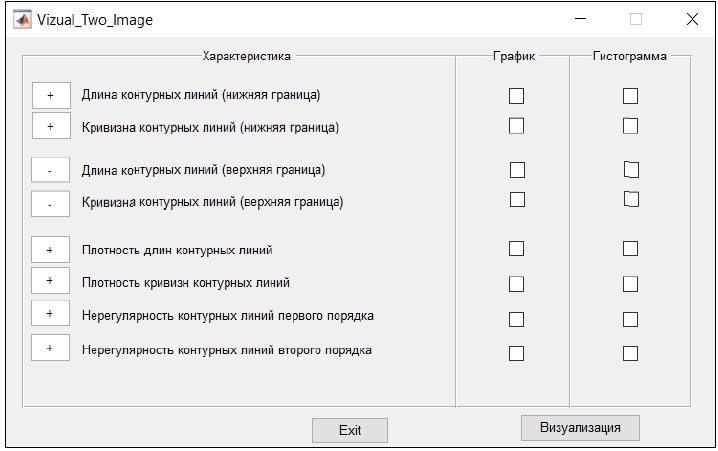
Task: Toggle the button beside 'Длина контурных линий (нижняя граница)'
Action: (x=50, y=96)
